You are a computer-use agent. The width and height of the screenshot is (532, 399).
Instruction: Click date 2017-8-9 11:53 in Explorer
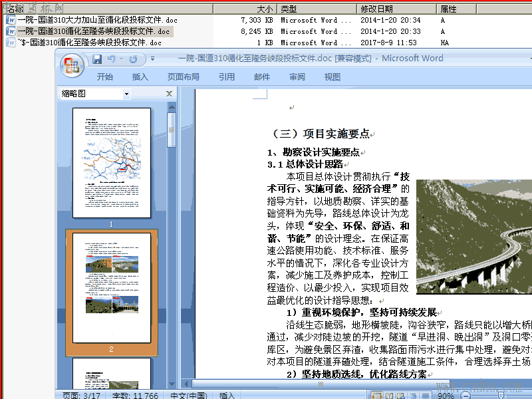point(388,43)
